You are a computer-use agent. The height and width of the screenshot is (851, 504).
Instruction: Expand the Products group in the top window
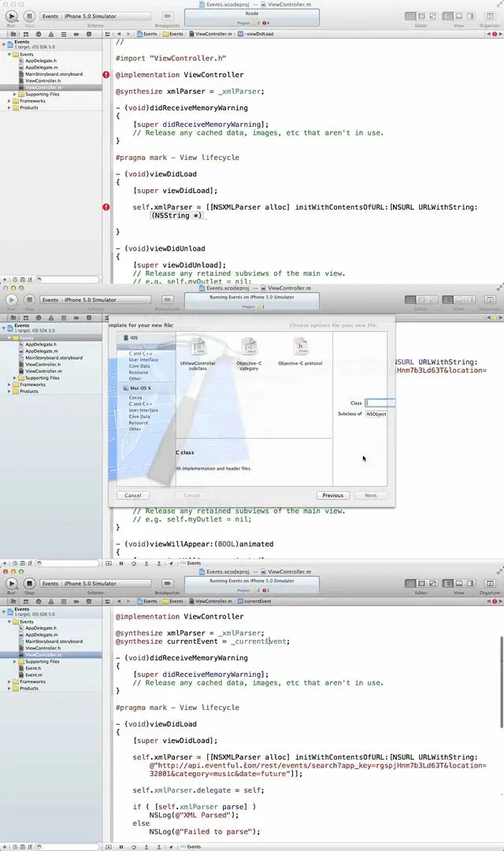coord(9,108)
